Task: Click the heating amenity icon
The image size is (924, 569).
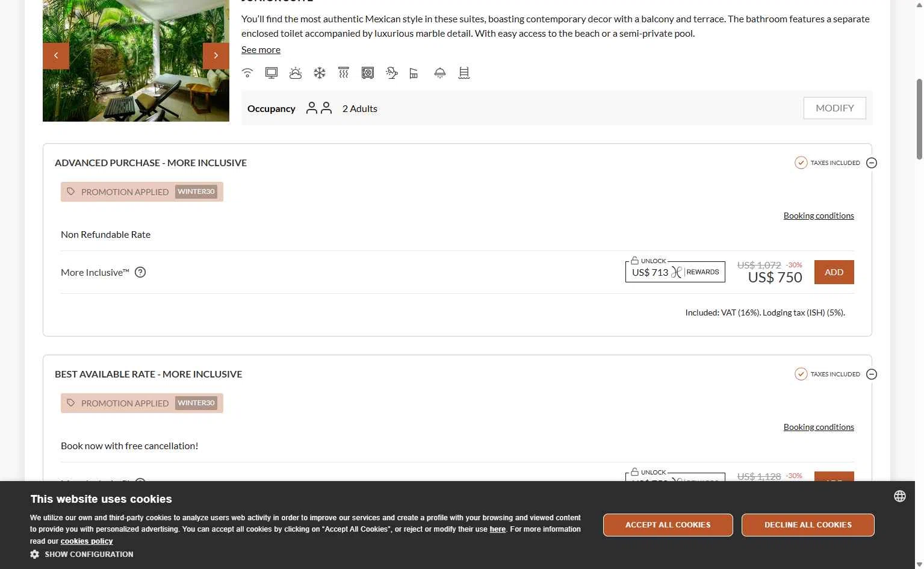Action: point(344,73)
